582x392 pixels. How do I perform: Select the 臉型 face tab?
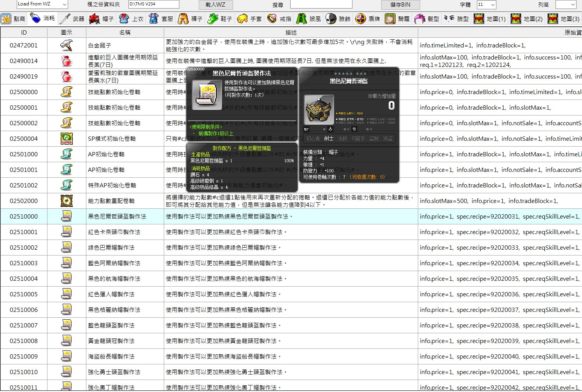[x=456, y=19]
